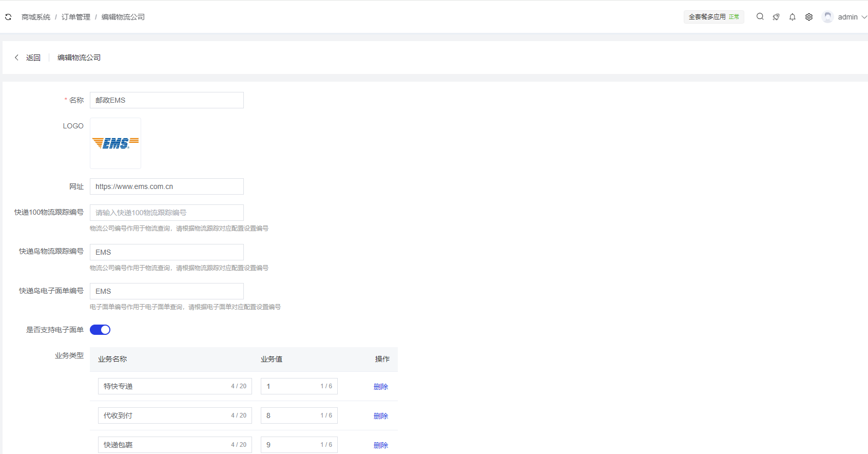Click the empty 快递100物流跟踪编号 input

click(x=167, y=213)
